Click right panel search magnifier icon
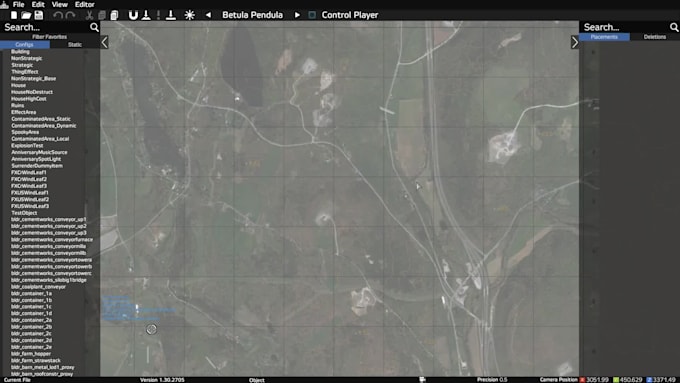The image size is (680, 383). [674, 27]
